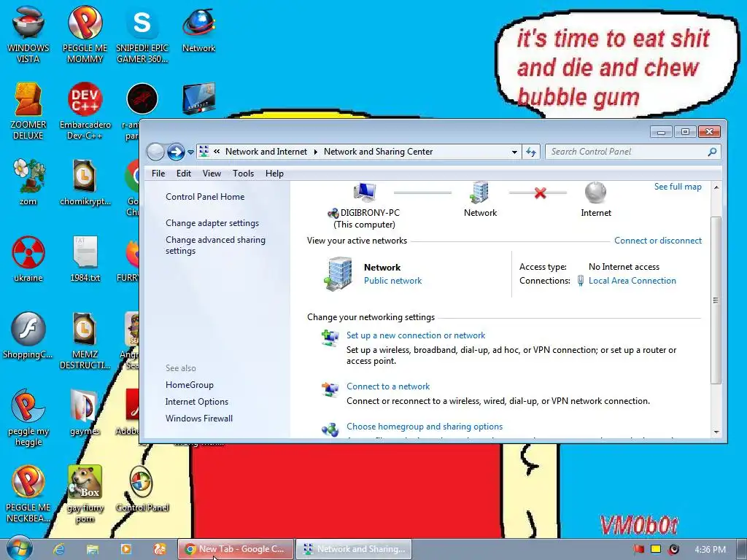Open Windows Explorer folder in taskbar
The height and width of the screenshot is (560, 747).
tap(93, 549)
